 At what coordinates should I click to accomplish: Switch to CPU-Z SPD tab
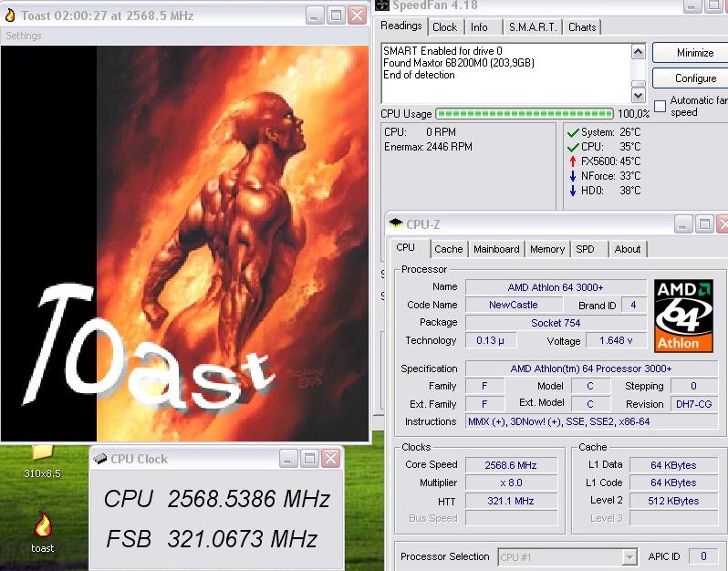585,249
